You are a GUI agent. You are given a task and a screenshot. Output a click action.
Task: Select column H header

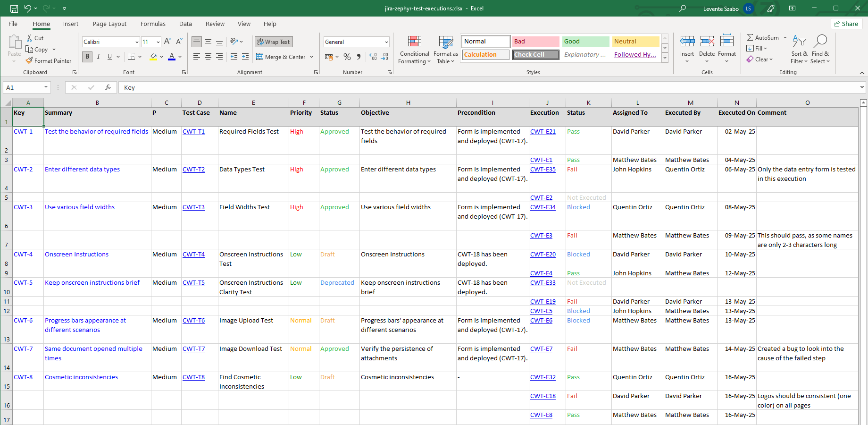coord(408,102)
